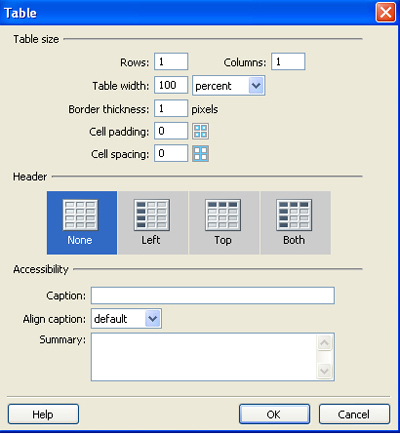Click the Caption text field
Screen dimensions: 400x434
(x=213, y=295)
